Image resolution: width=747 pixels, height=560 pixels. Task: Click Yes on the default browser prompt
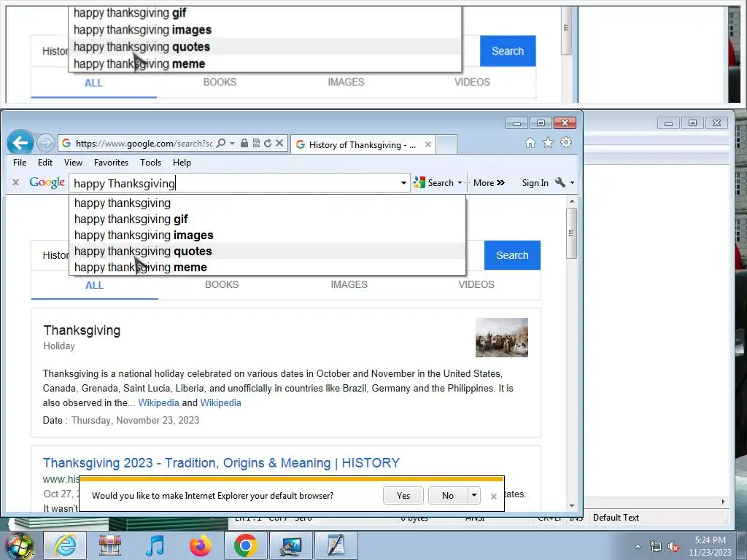click(x=403, y=496)
